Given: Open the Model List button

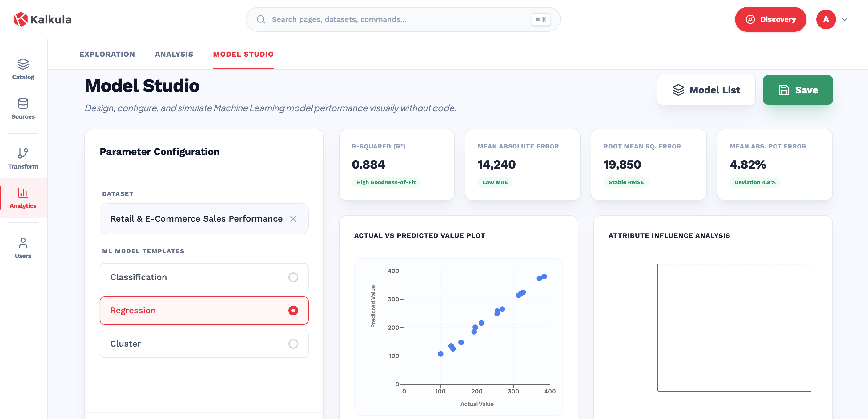Looking at the screenshot, I should (x=706, y=90).
